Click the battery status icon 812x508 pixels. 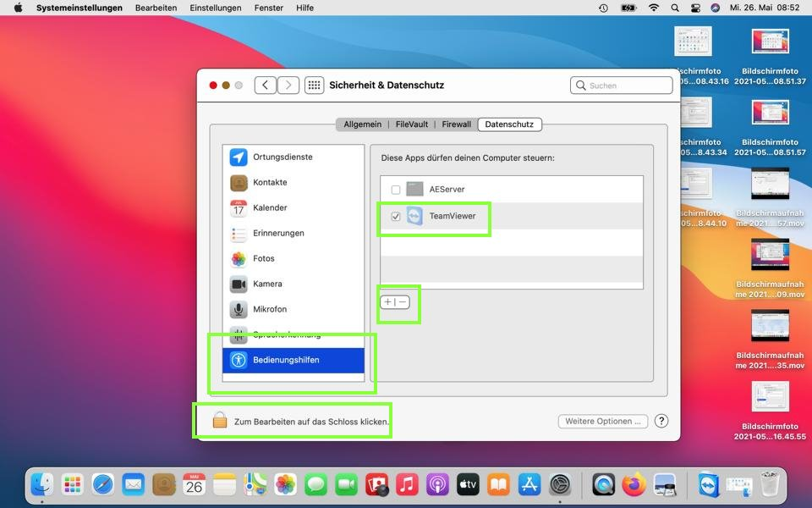coord(628,8)
